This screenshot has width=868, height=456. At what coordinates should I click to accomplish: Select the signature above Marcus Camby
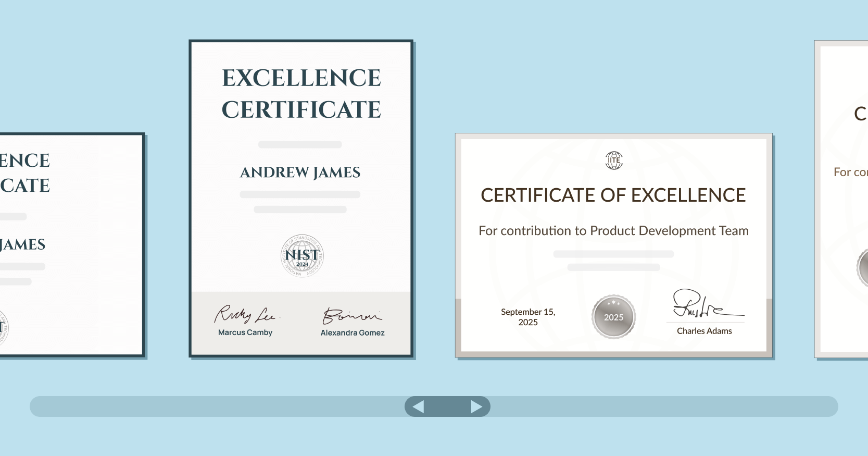coord(245,314)
